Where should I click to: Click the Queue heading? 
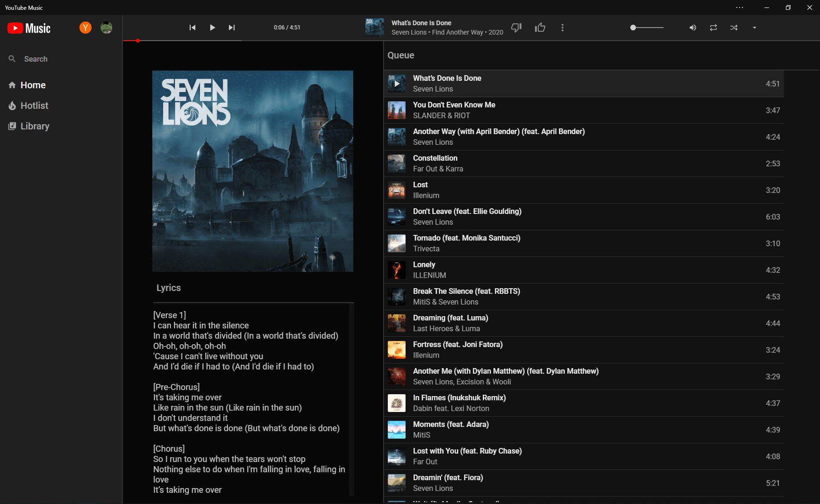coord(401,55)
